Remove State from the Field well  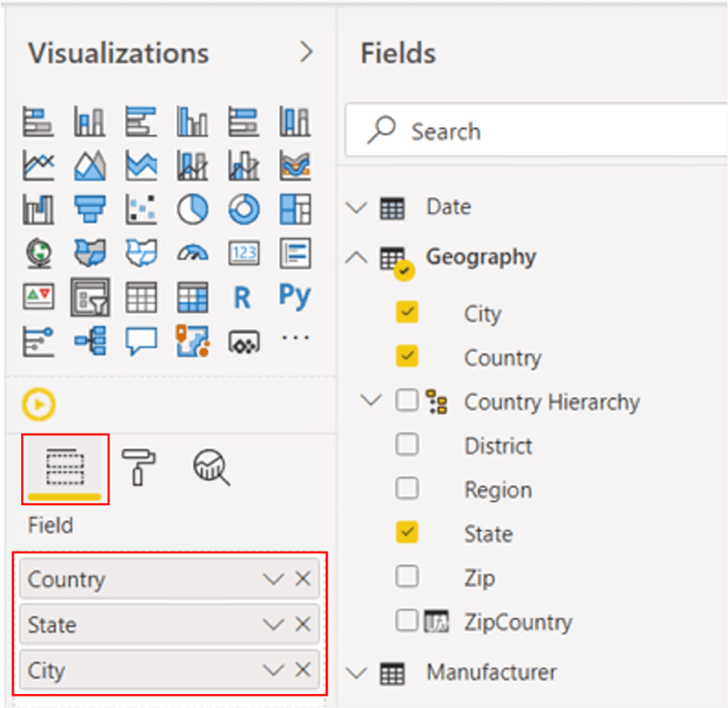pos(303,624)
